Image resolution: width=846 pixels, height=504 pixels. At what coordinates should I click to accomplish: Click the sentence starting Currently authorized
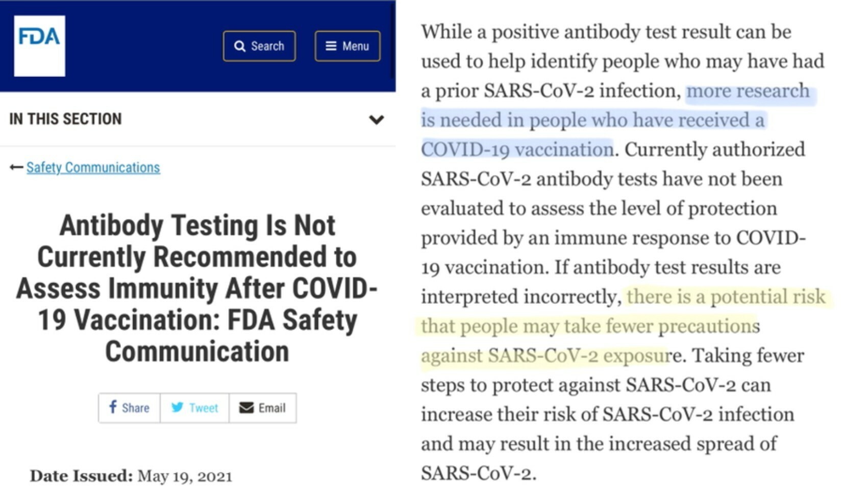coord(612,208)
